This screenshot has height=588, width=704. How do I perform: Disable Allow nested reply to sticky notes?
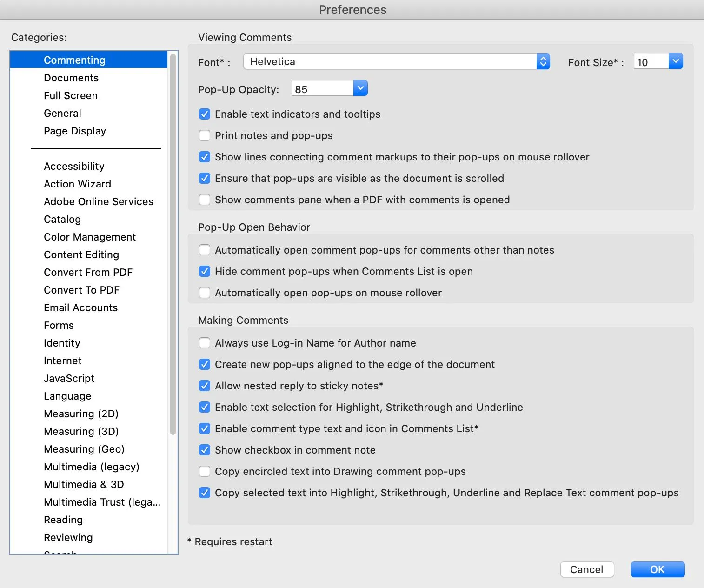(x=205, y=386)
